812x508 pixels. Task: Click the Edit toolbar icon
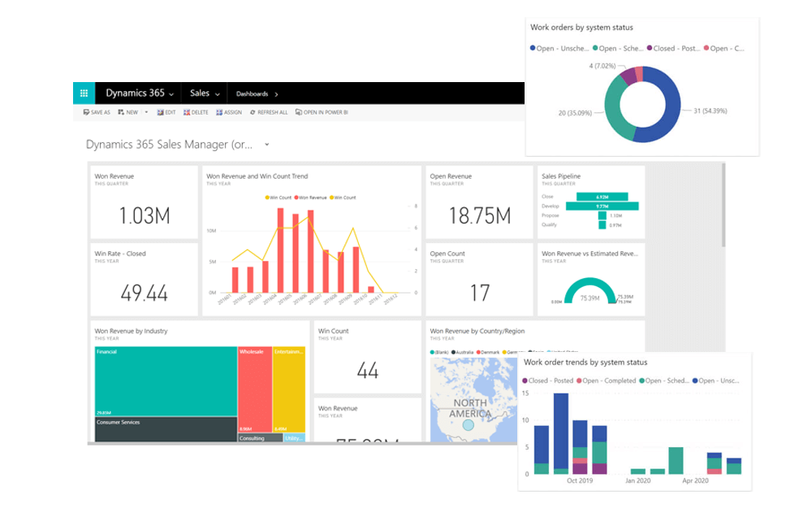click(x=161, y=112)
